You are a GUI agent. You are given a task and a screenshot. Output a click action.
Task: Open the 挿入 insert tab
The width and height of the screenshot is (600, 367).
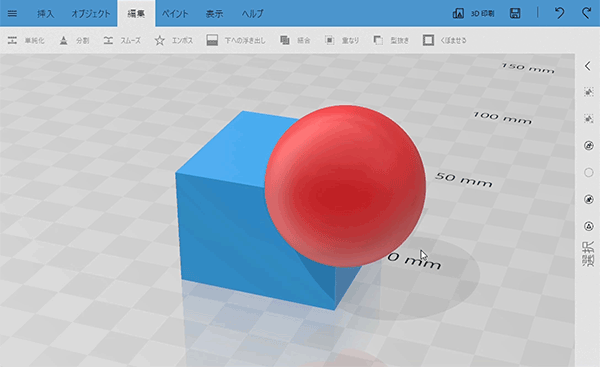pyautogui.click(x=46, y=14)
